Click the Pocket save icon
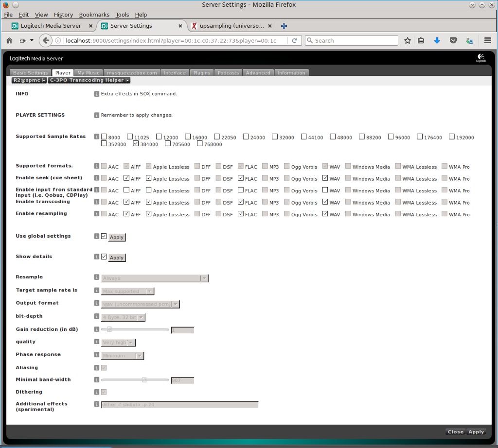This screenshot has width=498, height=448. click(453, 41)
